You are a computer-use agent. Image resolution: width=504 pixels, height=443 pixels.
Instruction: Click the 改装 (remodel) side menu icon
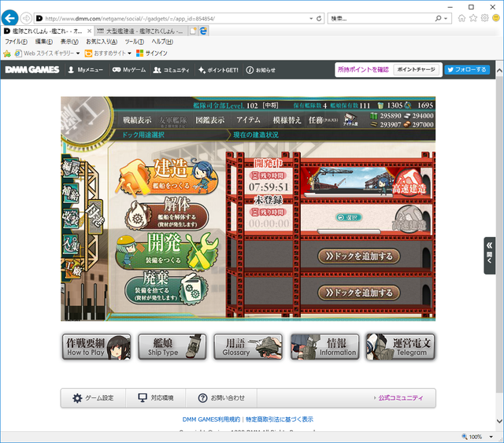(x=71, y=219)
